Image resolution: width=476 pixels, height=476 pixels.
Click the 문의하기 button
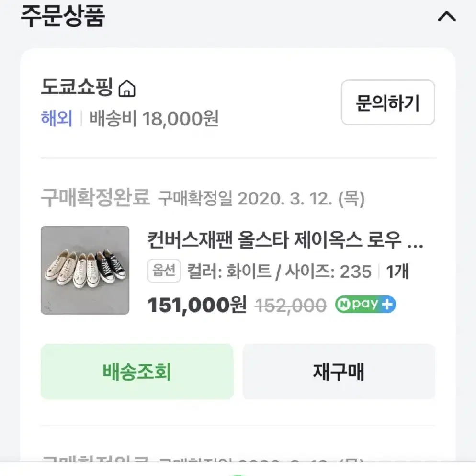pyautogui.click(x=388, y=102)
